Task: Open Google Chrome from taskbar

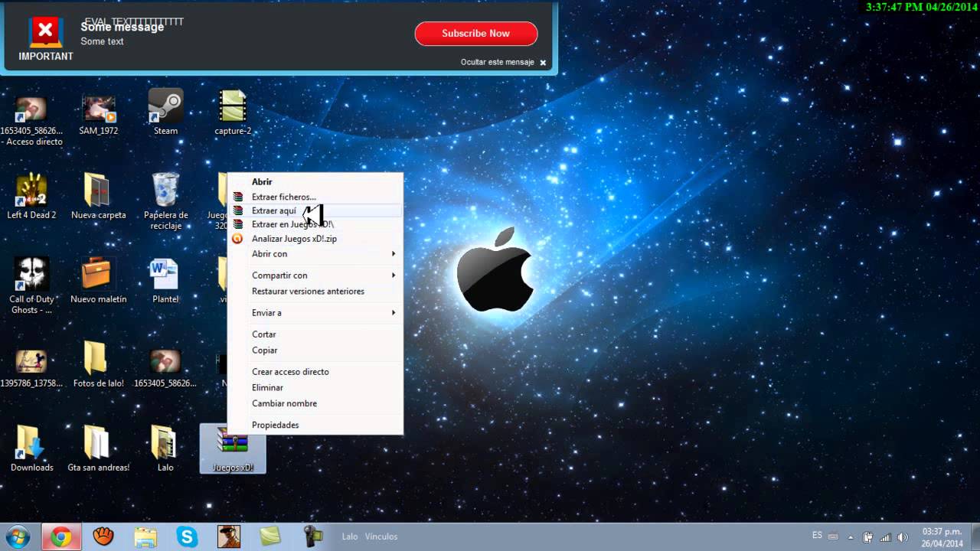Action: point(61,536)
